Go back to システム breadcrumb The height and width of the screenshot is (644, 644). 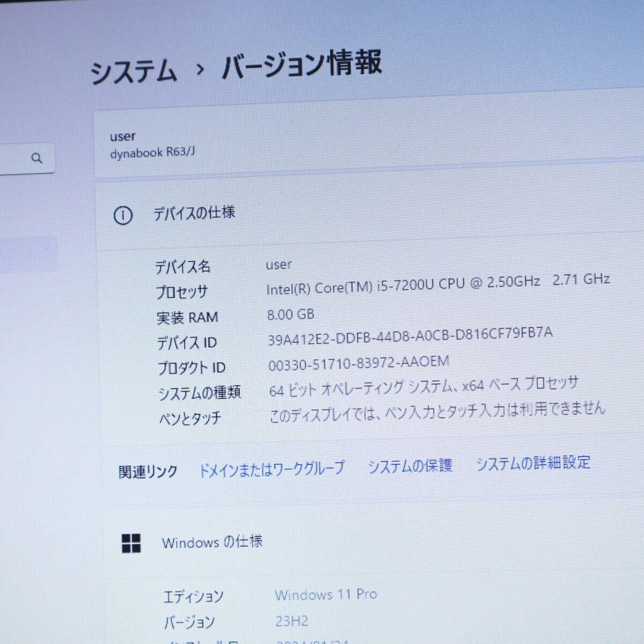pos(133,71)
